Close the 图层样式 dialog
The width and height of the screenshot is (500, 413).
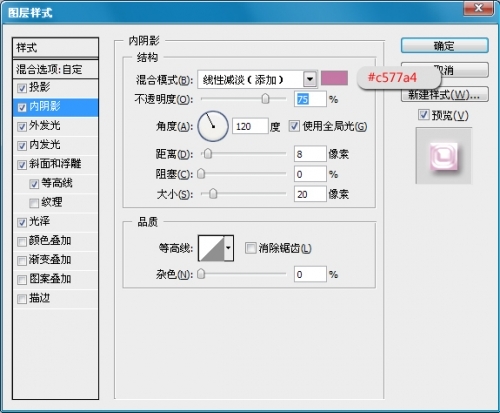pyautogui.click(x=478, y=8)
